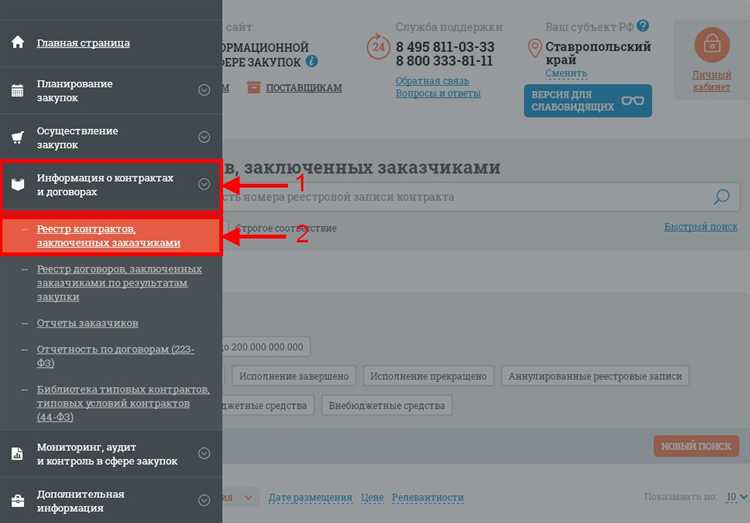Click the magnifier search icon in search field

[x=721, y=197]
